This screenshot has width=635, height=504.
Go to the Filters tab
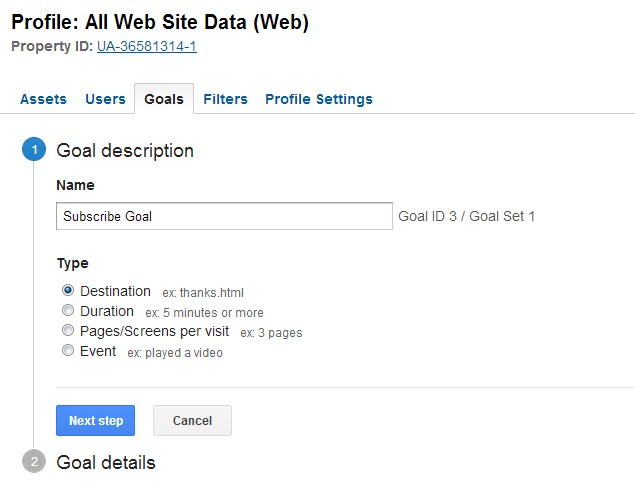coord(225,99)
